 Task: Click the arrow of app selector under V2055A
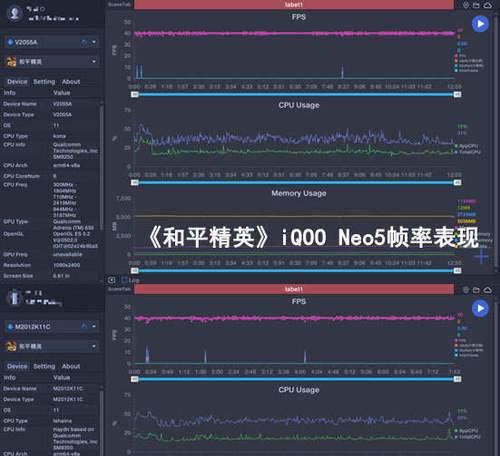94,62
